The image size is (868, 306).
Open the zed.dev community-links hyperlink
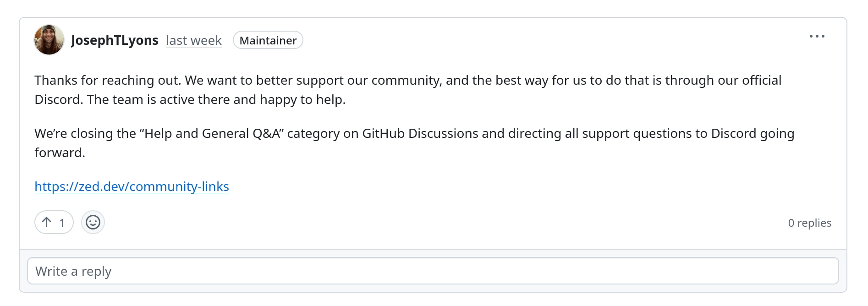[x=132, y=186]
